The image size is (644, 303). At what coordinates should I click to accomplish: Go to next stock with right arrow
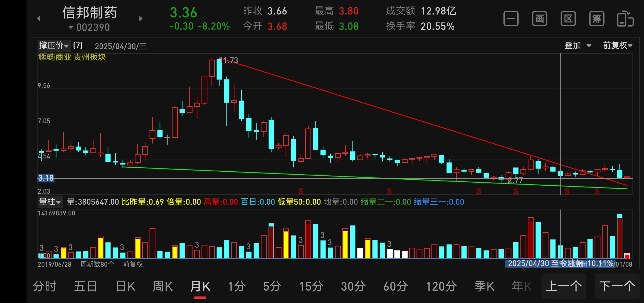(x=141, y=19)
